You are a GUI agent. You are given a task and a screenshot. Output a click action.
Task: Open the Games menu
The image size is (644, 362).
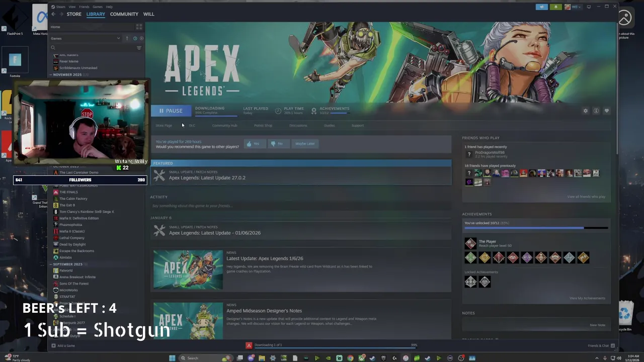(x=98, y=7)
